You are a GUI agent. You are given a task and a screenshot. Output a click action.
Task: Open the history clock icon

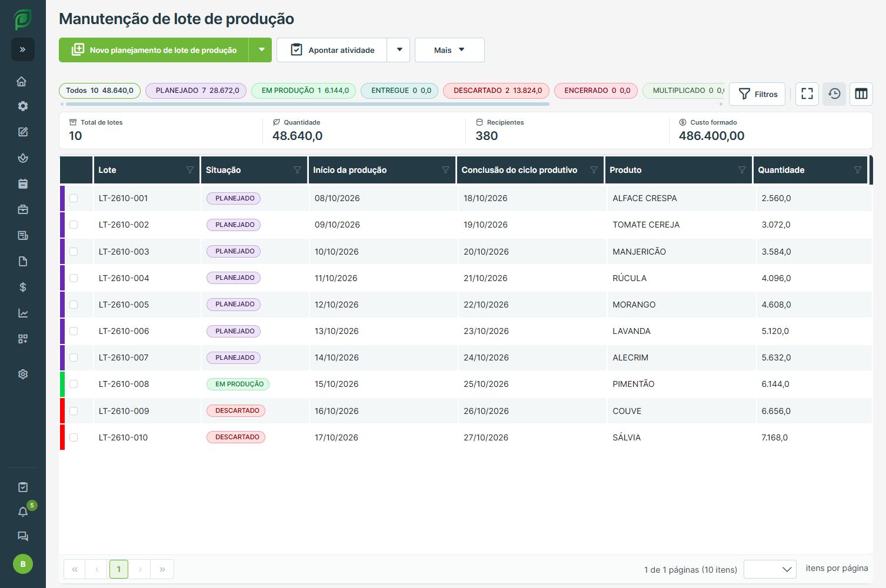834,94
